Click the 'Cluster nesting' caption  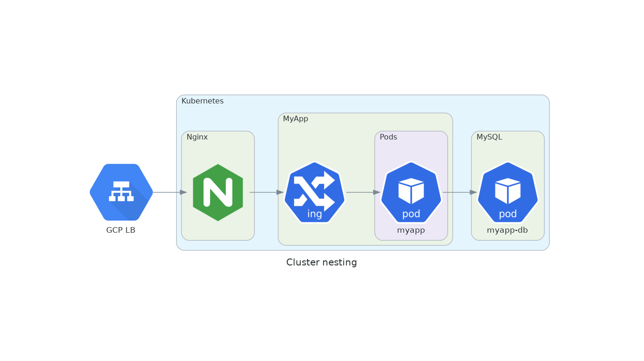[322, 262]
